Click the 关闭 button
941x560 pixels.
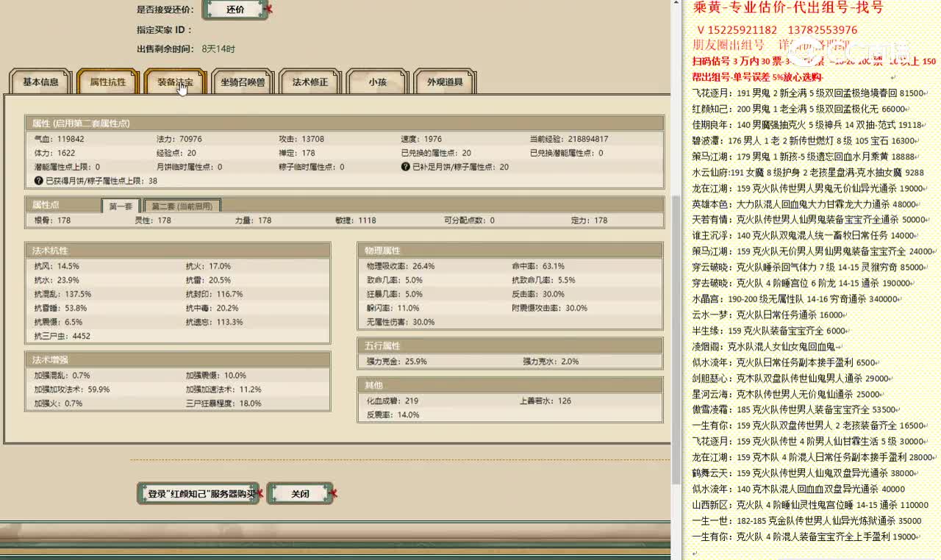300,494
